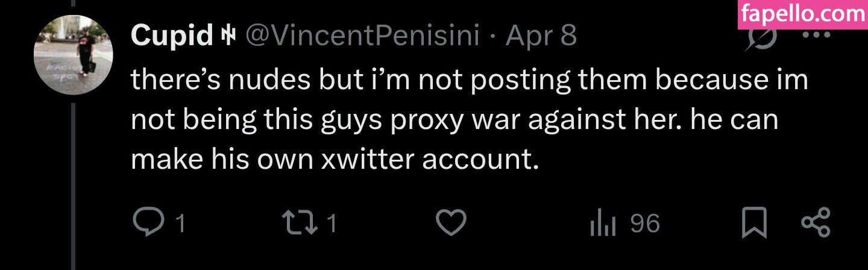Click the repost count beside retweet arrows

tap(331, 225)
